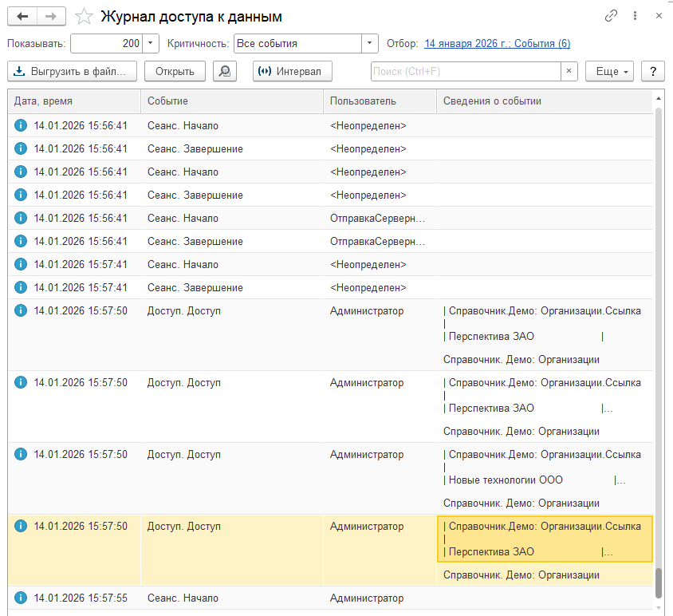Clear the search field with X icon
673x616 pixels.
click(569, 71)
